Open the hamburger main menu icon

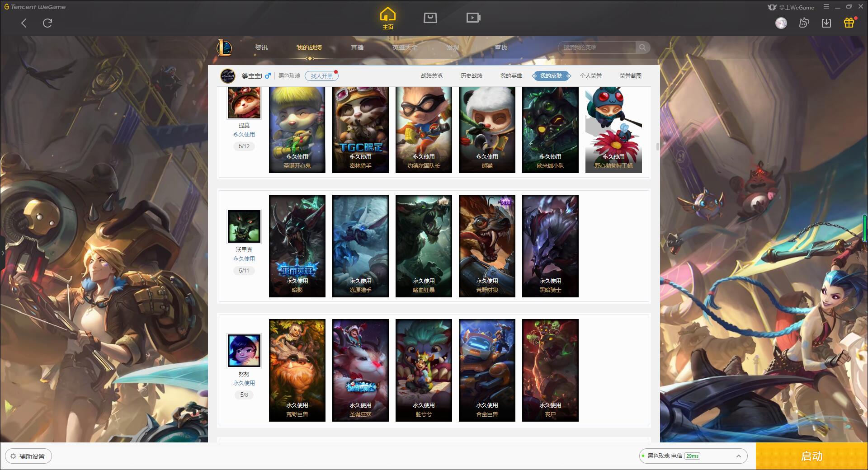point(826,7)
